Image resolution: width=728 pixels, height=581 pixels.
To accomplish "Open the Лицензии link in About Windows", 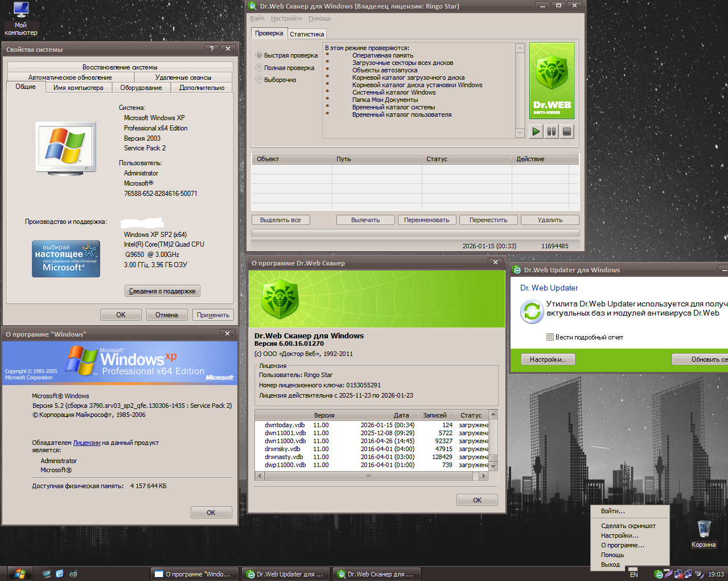I will tap(87, 443).
